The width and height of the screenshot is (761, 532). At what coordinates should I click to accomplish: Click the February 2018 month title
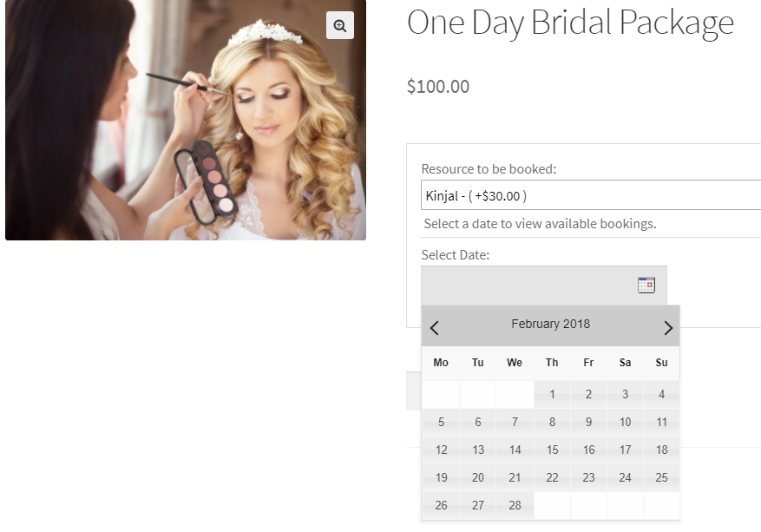pyautogui.click(x=550, y=324)
